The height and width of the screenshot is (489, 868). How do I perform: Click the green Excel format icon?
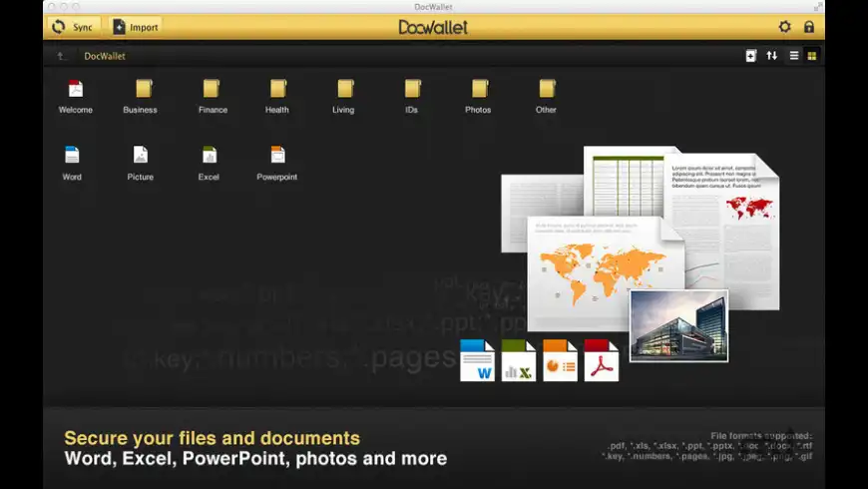[x=519, y=360]
